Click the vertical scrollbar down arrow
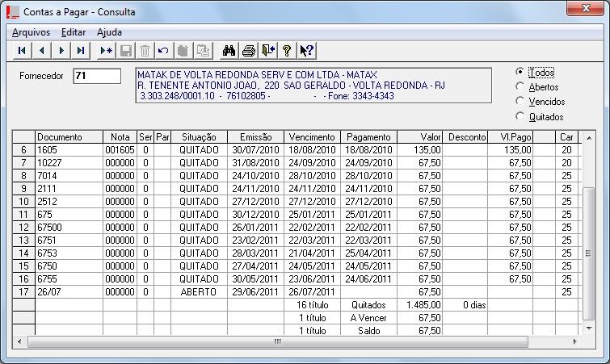This screenshot has width=610, height=364. 589,328
